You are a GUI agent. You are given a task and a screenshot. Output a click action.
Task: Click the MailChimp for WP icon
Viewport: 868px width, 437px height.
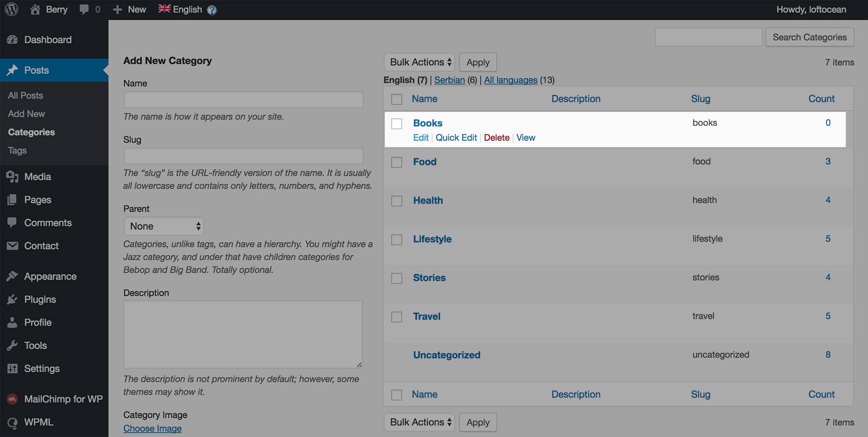pos(13,399)
